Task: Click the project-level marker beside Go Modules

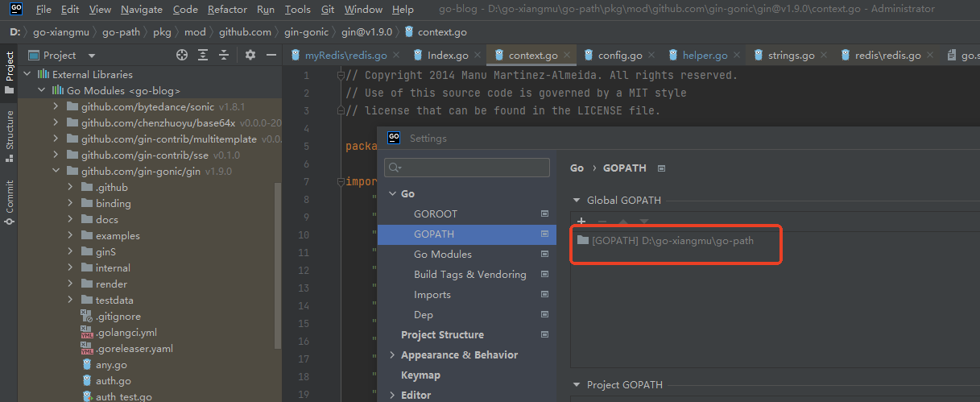Action: [544, 255]
